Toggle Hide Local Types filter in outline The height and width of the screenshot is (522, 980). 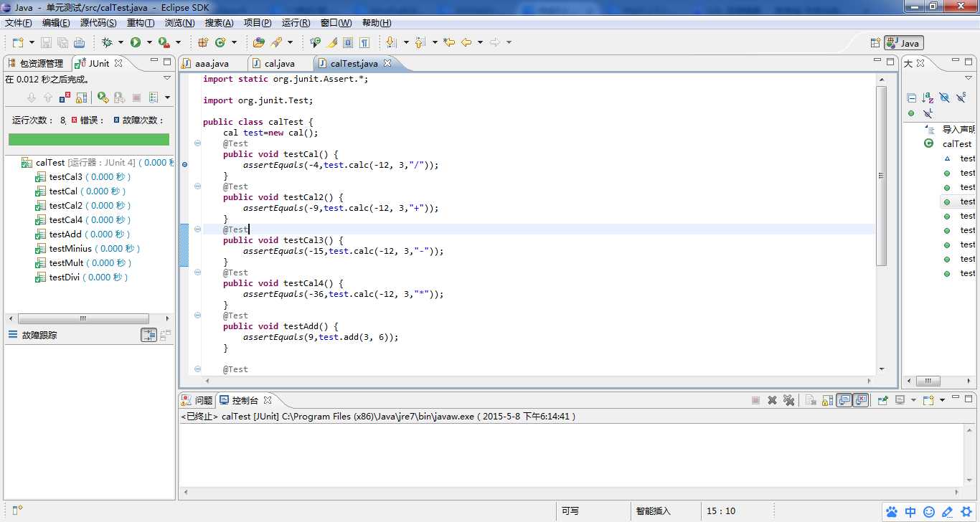tap(928, 113)
